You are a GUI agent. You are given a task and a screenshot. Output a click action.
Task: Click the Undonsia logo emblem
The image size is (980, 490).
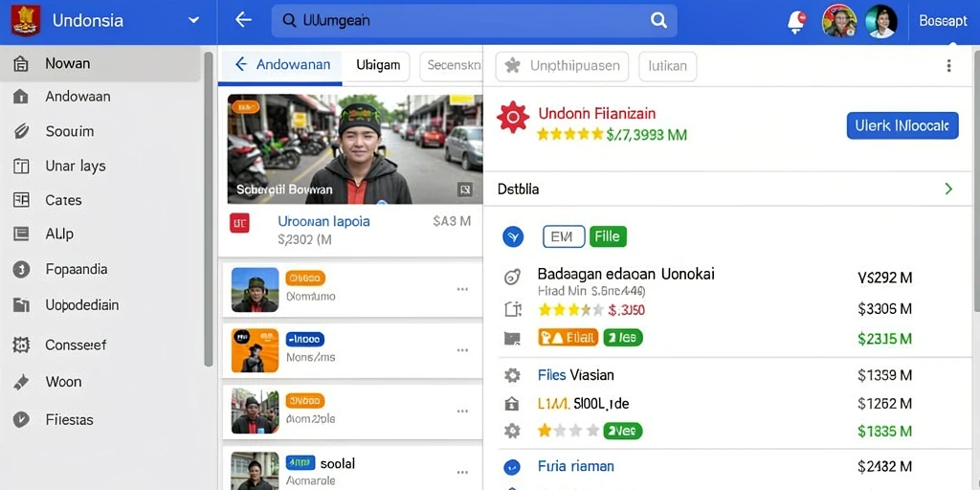[26, 20]
